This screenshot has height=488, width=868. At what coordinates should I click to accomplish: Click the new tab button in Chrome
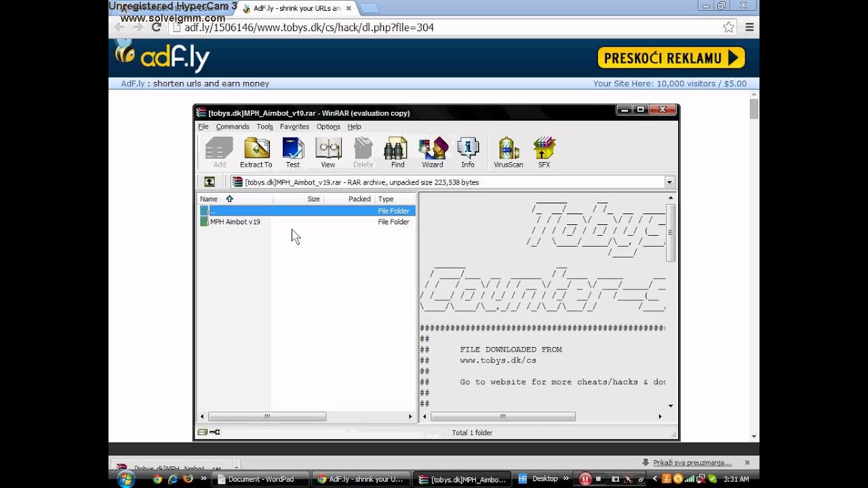tap(369, 8)
